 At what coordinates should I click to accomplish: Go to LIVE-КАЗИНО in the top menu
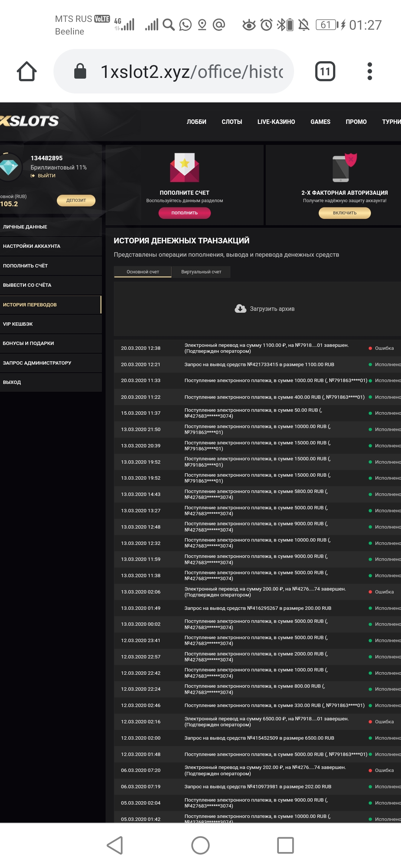pyautogui.click(x=276, y=122)
